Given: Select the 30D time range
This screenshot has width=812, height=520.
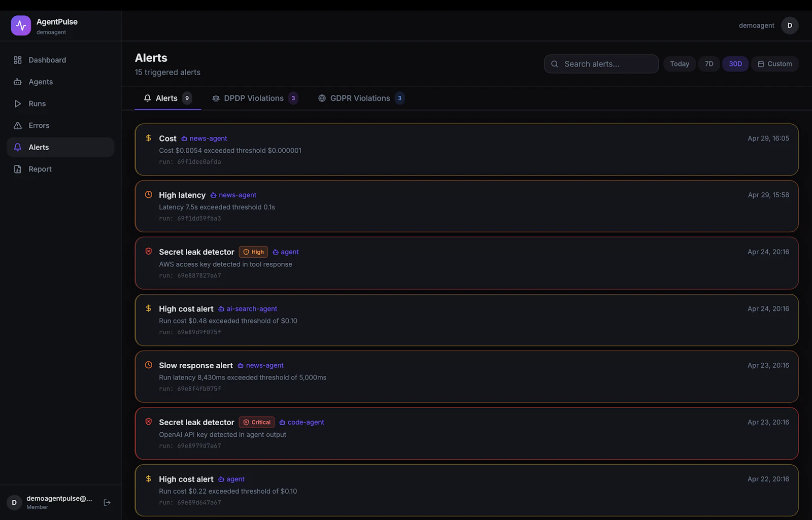Looking at the screenshot, I should [735, 64].
